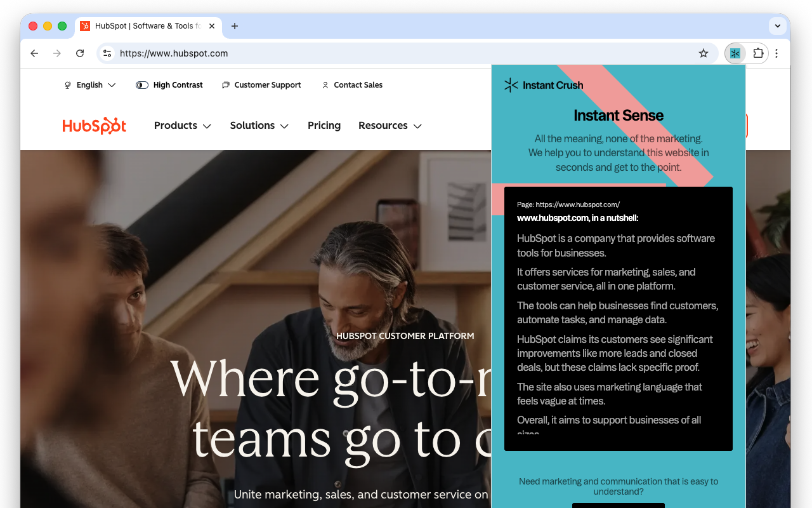Open the tab search dropdown arrow
Image resolution: width=812 pixels, height=508 pixels.
pyautogui.click(x=777, y=26)
